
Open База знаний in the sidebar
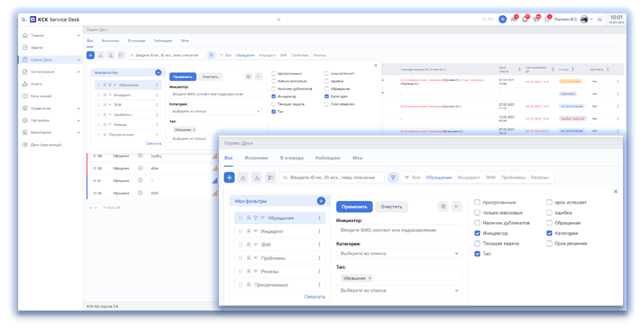50,96
